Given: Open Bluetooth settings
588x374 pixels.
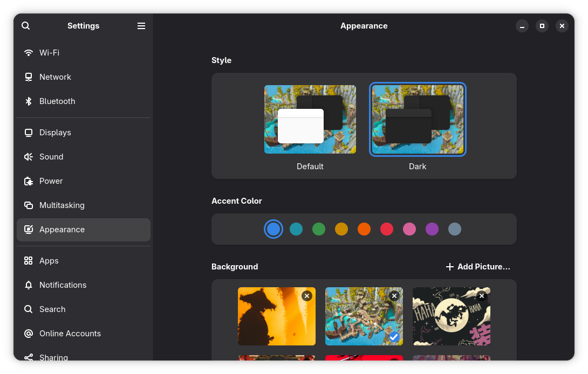Looking at the screenshot, I should [x=84, y=101].
